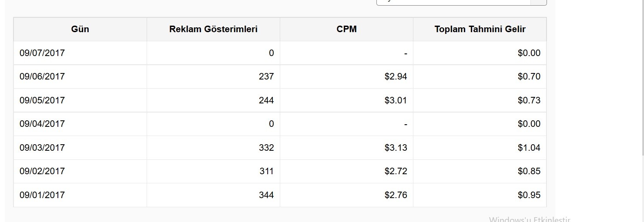Select the $0.95 revenue cell
The height and width of the screenshot is (222, 644).
pos(480,195)
